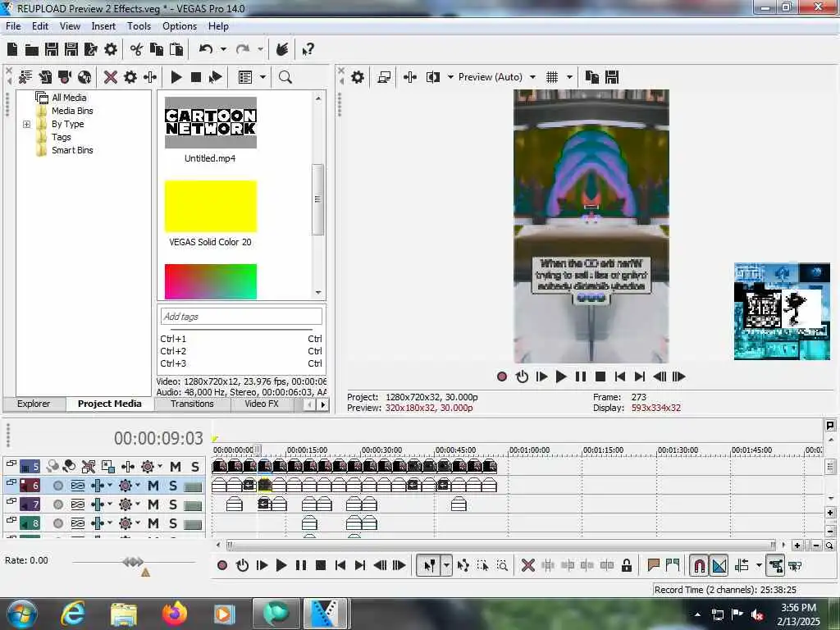
Task: Open the Tools menu
Action: tap(139, 26)
